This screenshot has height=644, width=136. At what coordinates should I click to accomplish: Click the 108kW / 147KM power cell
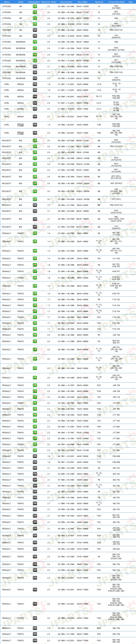[83, 158]
